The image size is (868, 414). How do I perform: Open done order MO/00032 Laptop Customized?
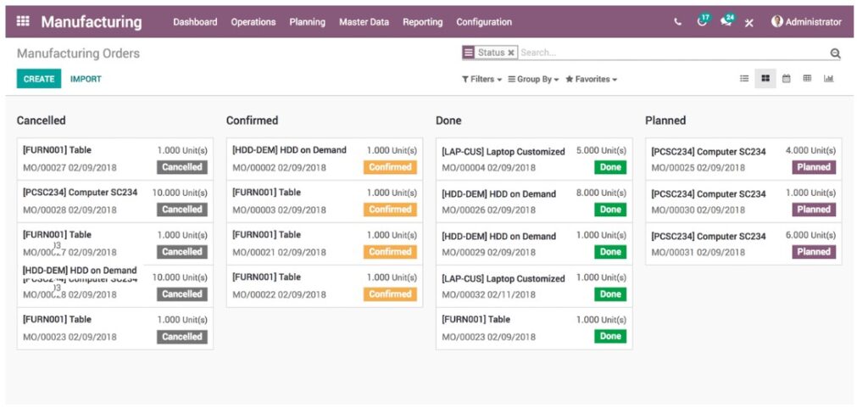click(534, 286)
